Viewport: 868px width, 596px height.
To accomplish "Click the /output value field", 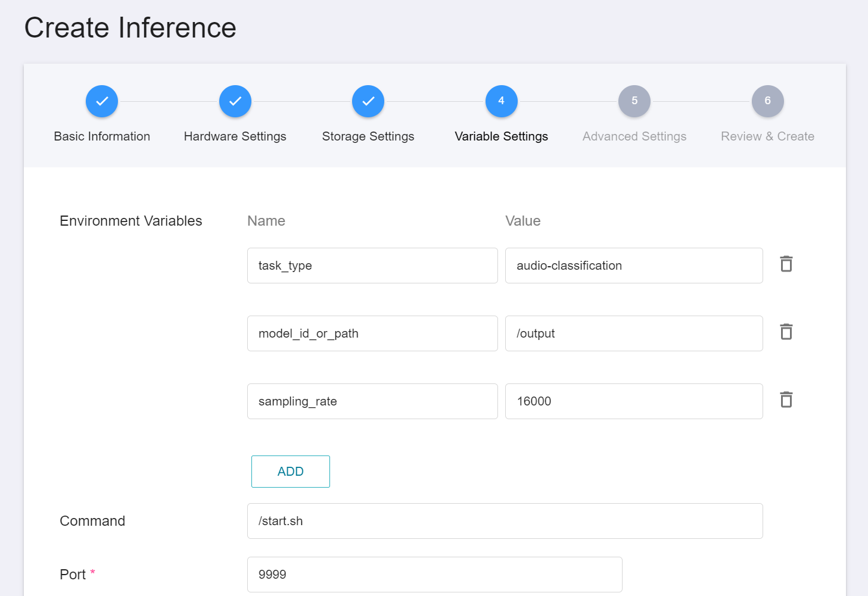I will click(634, 333).
